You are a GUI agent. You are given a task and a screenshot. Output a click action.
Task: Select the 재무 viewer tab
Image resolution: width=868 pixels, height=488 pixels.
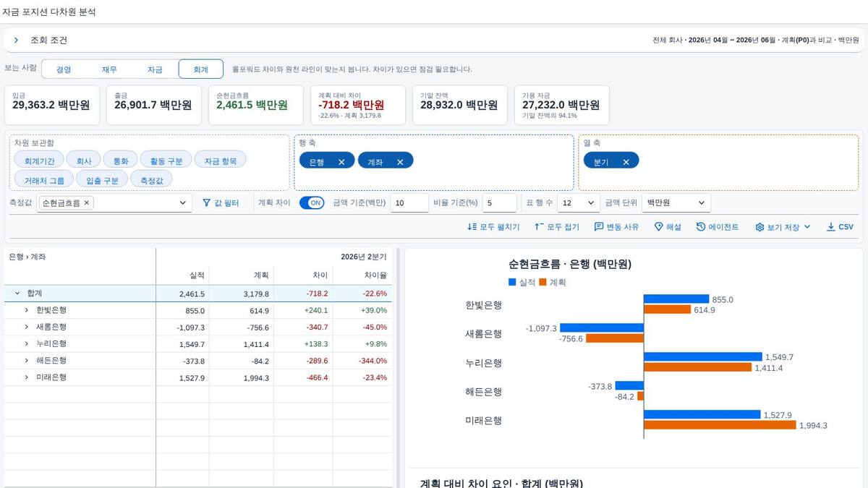pyautogui.click(x=109, y=69)
